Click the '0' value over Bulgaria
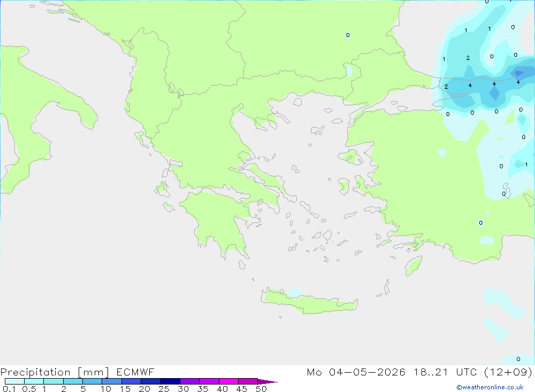Viewport: 535px width, 392px height. tap(348, 35)
